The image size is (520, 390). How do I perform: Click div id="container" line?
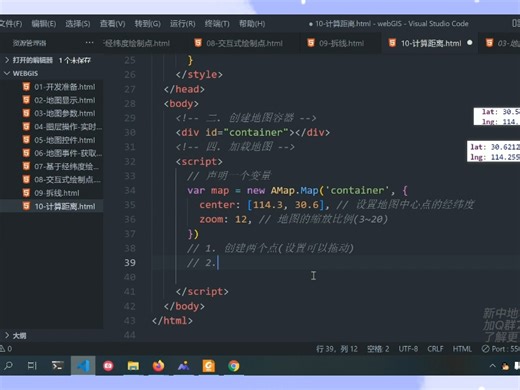253,133
